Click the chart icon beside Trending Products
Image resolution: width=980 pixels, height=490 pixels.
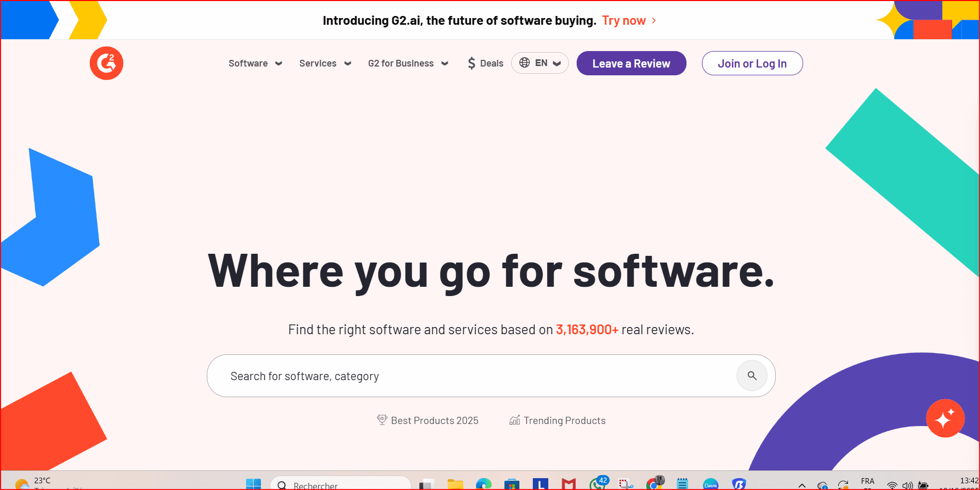tap(514, 420)
